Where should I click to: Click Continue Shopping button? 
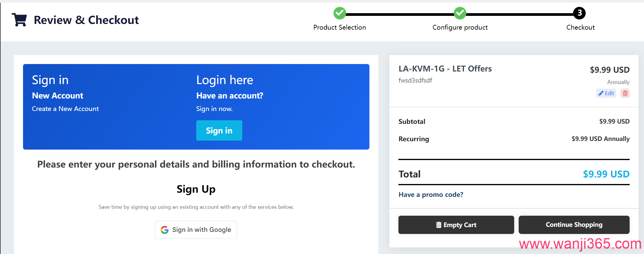(574, 225)
